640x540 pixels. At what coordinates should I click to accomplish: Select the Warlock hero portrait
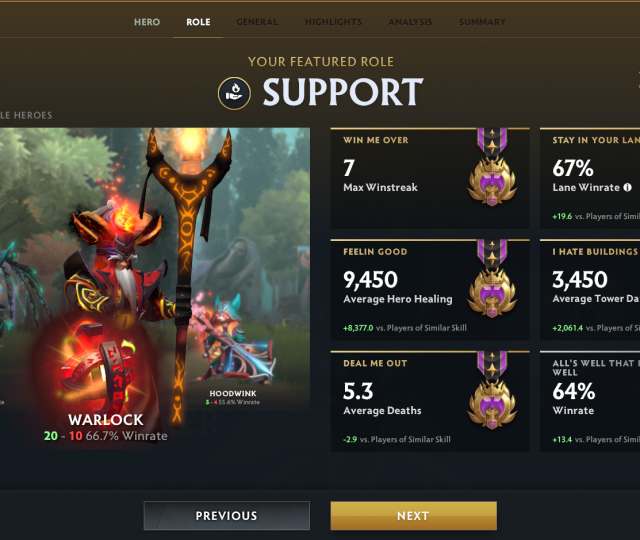106,286
